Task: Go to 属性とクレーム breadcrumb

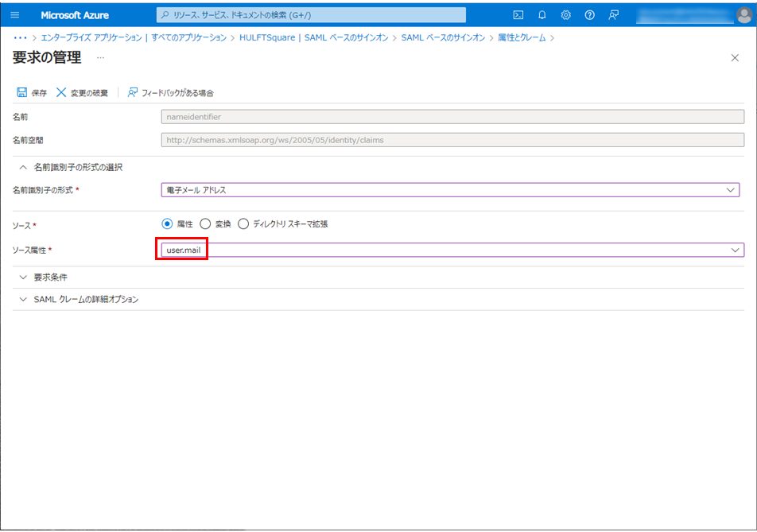Action: 522,37
